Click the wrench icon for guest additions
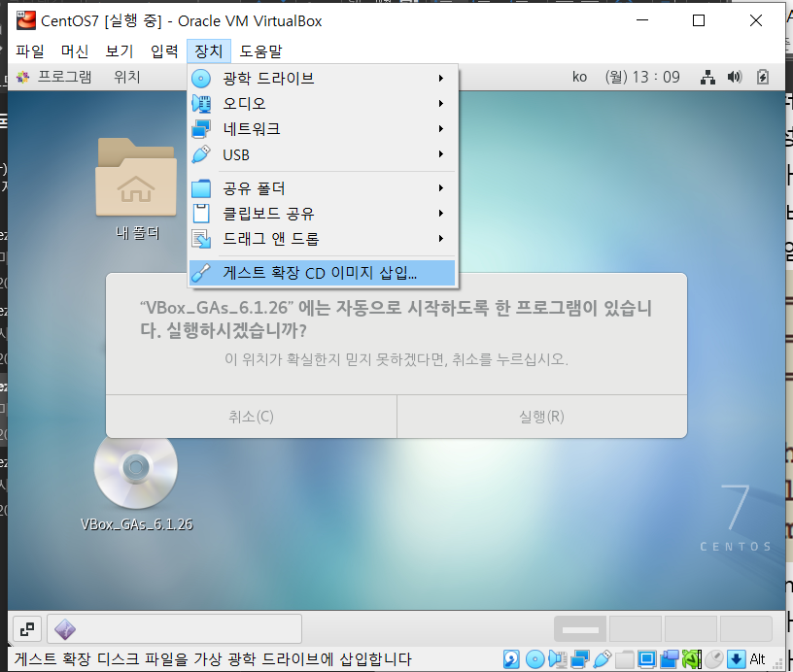 pyautogui.click(x=201, y=273)
